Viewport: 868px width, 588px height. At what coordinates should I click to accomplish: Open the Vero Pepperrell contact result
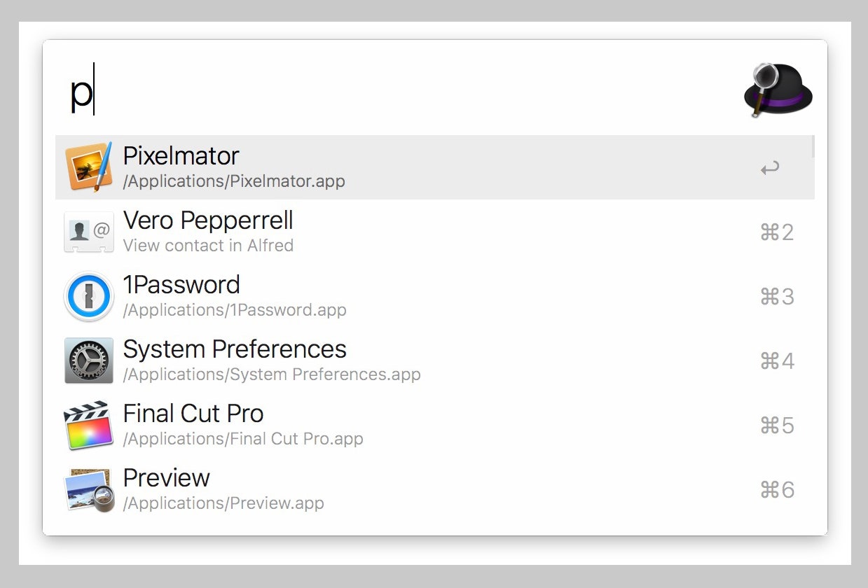point(208,220)
